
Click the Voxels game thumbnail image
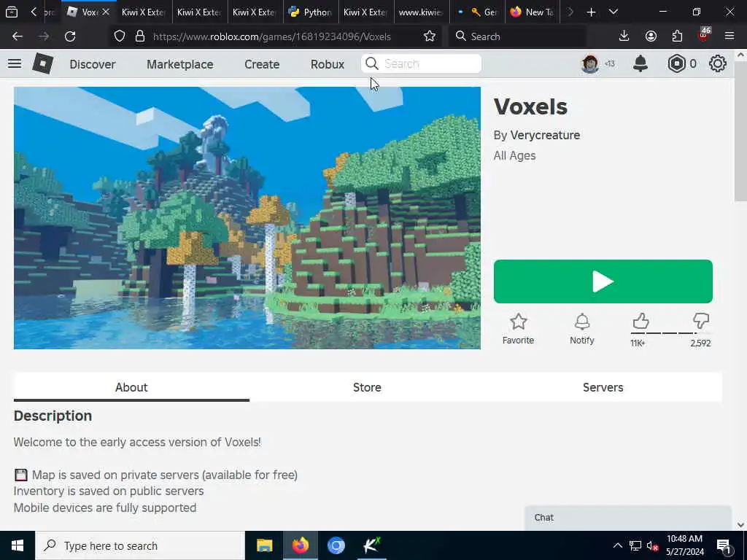click(247, 217)
